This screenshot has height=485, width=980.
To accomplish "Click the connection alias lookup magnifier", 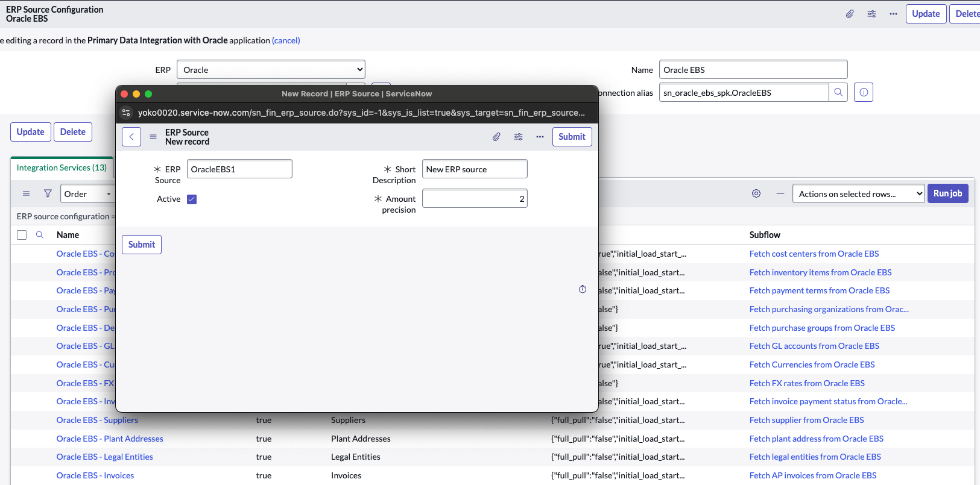I will [x=838, y=92].
